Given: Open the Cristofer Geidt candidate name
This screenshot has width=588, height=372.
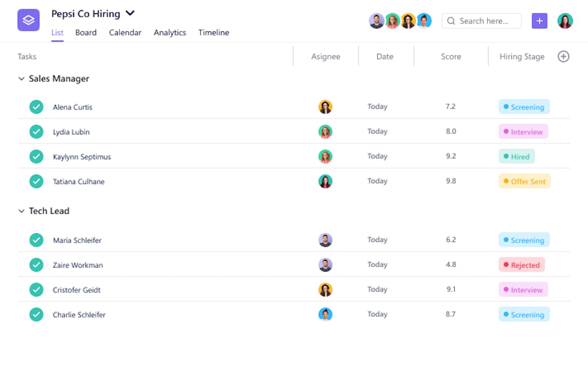Looking at the screenshot, I should (x=77, y=290).
